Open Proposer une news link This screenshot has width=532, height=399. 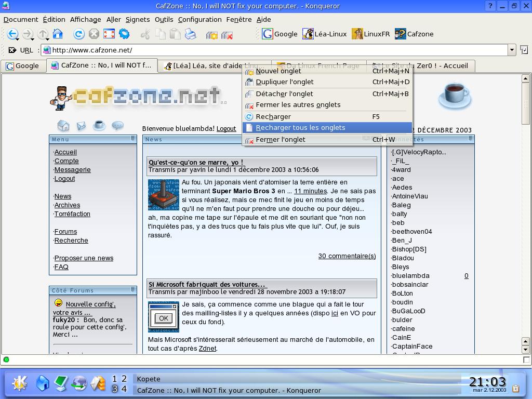[x=84, y=258]
